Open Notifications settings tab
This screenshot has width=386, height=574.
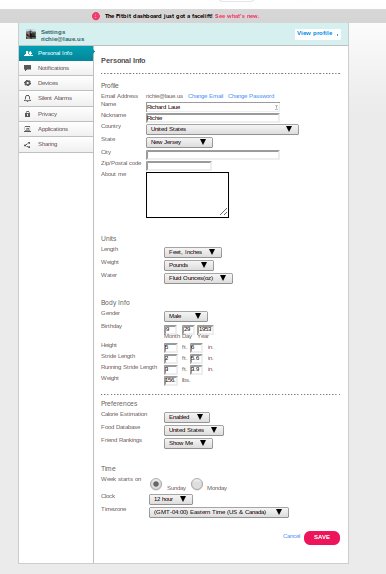[x=56, y=68]
